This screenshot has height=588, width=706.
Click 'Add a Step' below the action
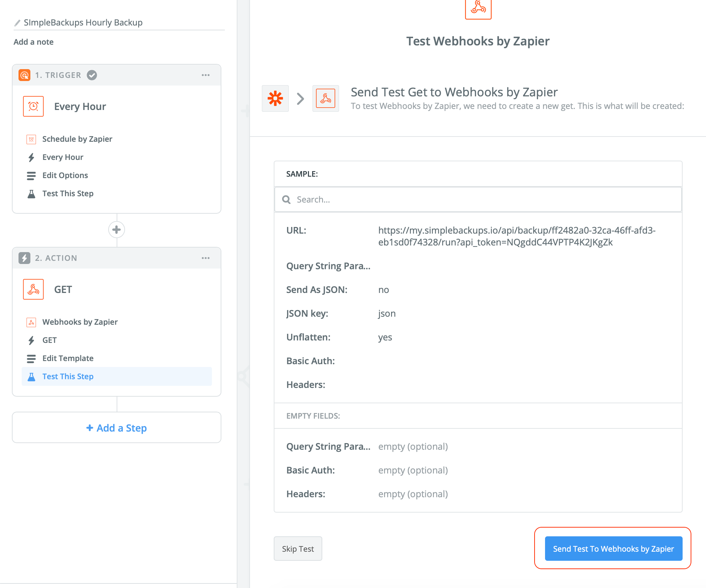[x=116, y=428]
